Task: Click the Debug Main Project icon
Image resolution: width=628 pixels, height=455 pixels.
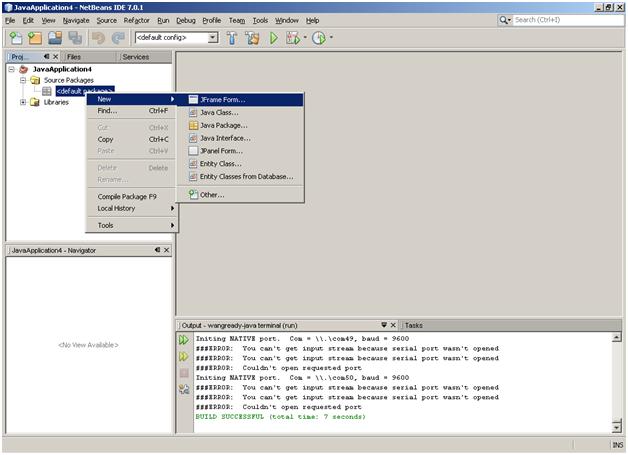Action: click(x=293, y=38)
